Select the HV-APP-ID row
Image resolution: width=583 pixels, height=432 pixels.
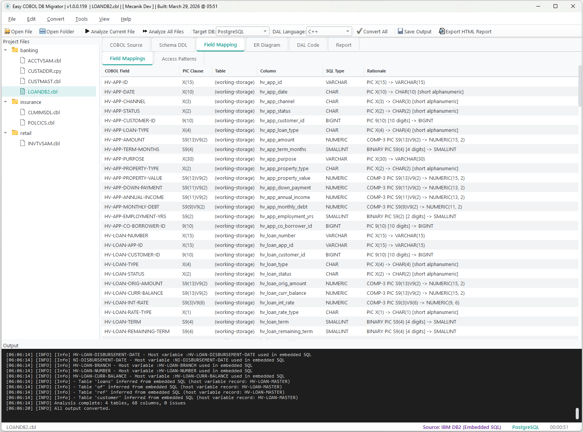(340, 82)
